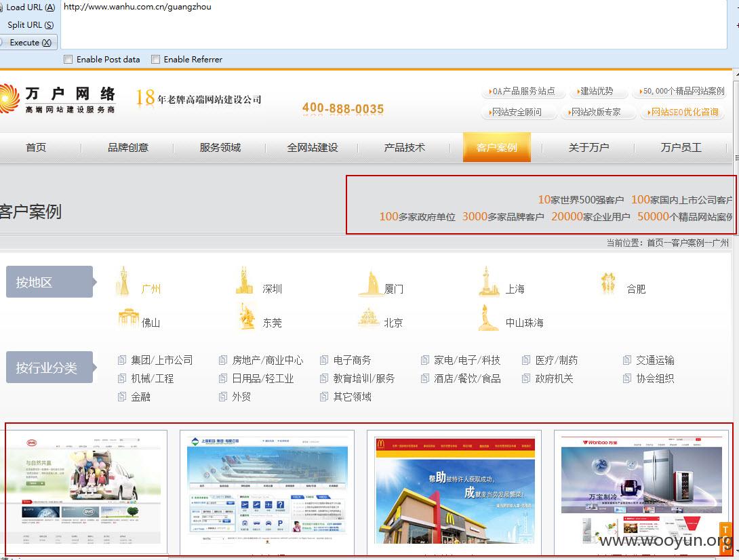Go to the 首页 navigation tab
739x560 pixels.
tap(36, 147)
